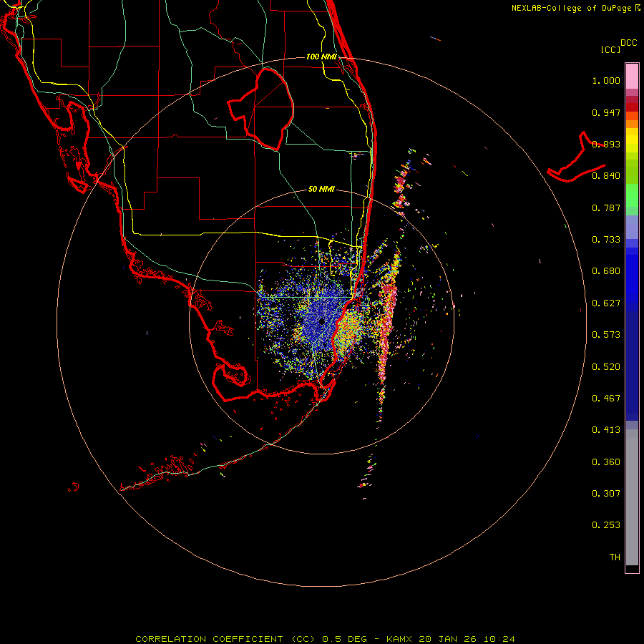The image size is (644, 644).
Task: Click the Correlation Coefficient KAMX caption
Action: pos(325,639)
